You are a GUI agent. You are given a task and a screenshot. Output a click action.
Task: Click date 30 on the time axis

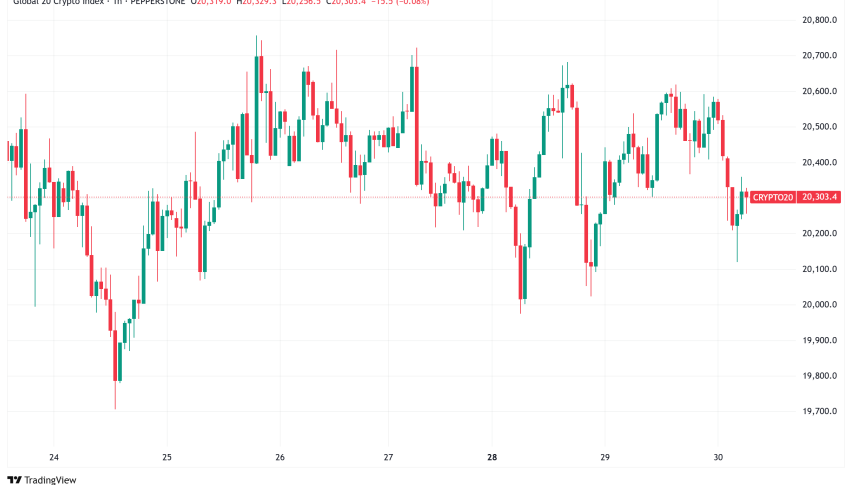[717, 457]
